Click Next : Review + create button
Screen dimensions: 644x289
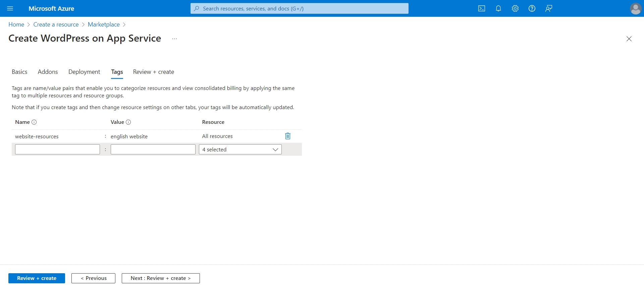161,278
